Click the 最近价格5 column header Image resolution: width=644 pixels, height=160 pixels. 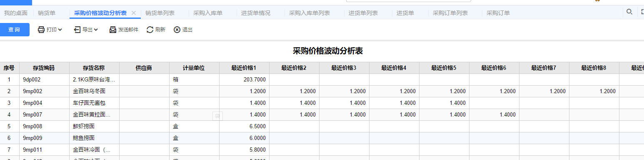tap(444, 68)
